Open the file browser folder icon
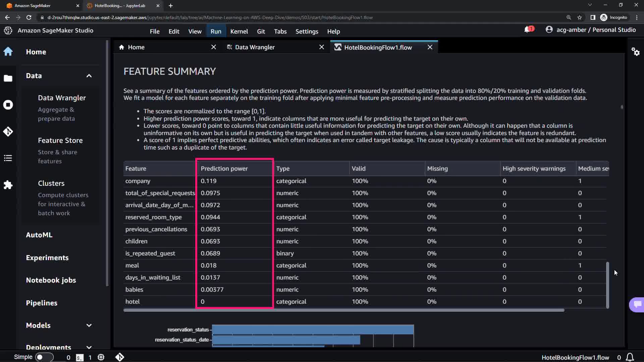This screenshot has width=644, height=362. coord(8,78)
